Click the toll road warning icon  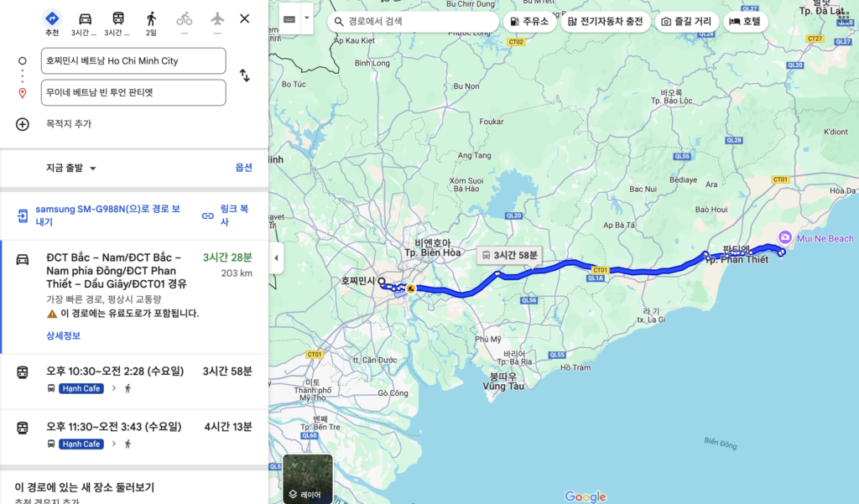(x=52, y=314)
